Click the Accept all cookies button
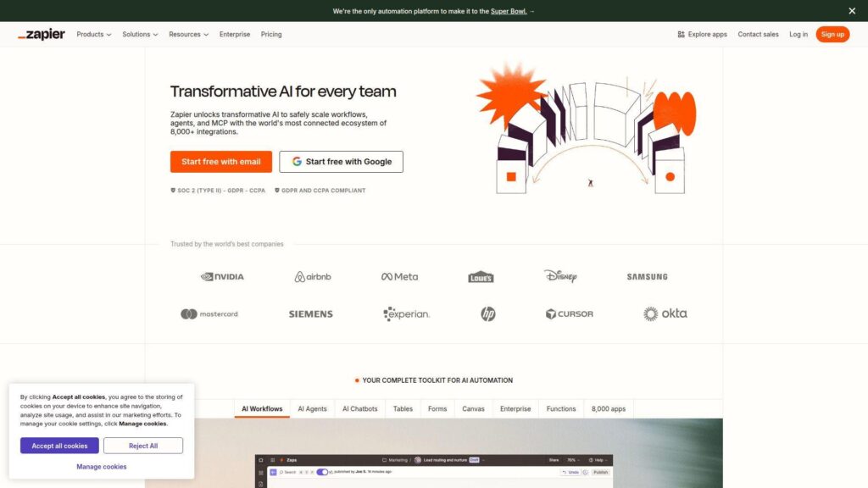 58,446
